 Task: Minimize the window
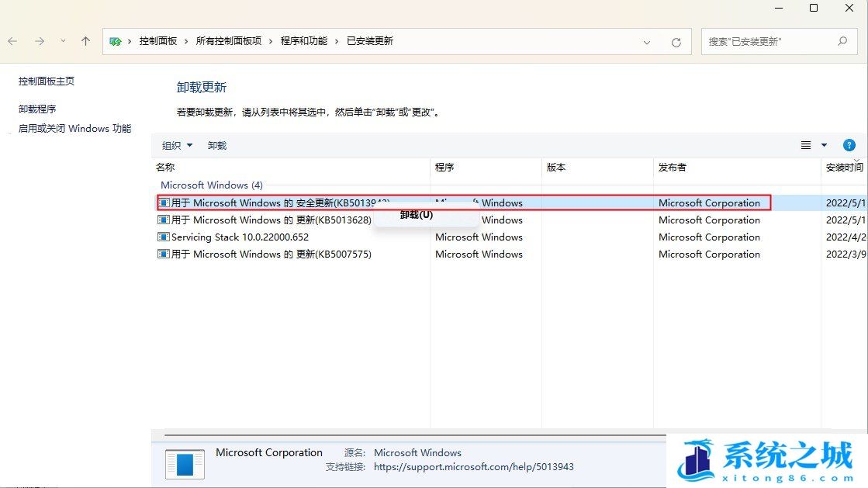pyautogui.click(x=779, y=8)
